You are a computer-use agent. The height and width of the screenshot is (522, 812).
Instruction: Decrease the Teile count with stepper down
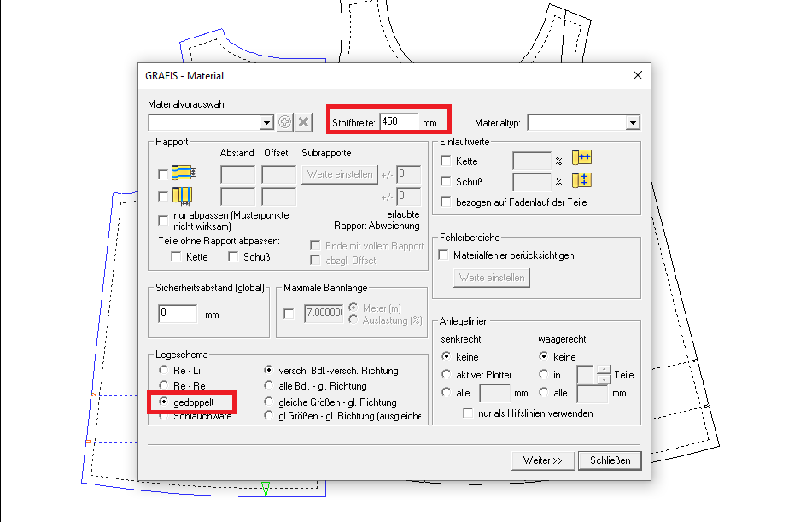point(604,379)
